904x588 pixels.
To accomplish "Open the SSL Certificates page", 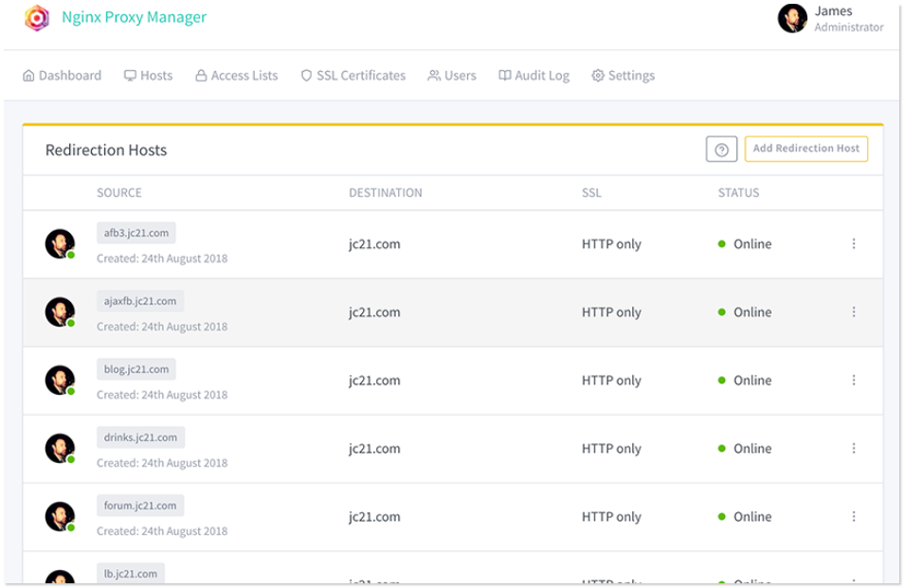I will (x=353, y=76).
